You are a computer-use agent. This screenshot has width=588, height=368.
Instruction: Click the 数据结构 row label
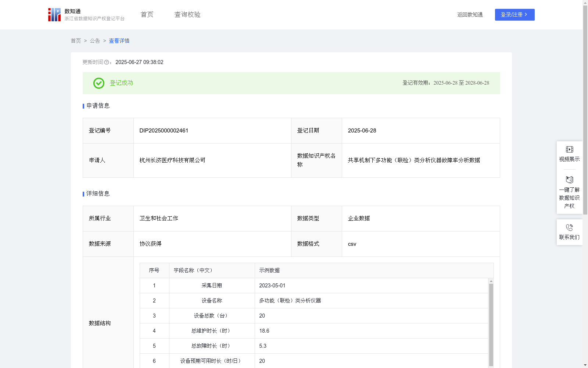pyautogui.click(x=100, y=323)
